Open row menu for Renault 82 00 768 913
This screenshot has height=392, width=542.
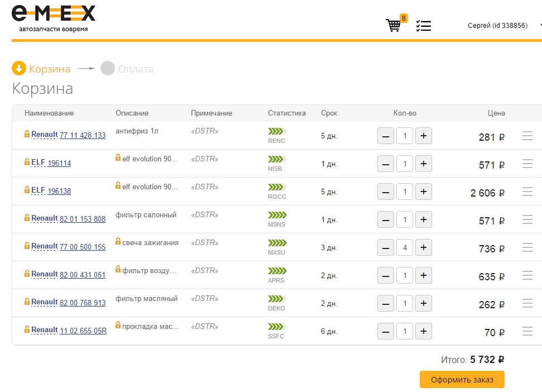pos(527,303)
